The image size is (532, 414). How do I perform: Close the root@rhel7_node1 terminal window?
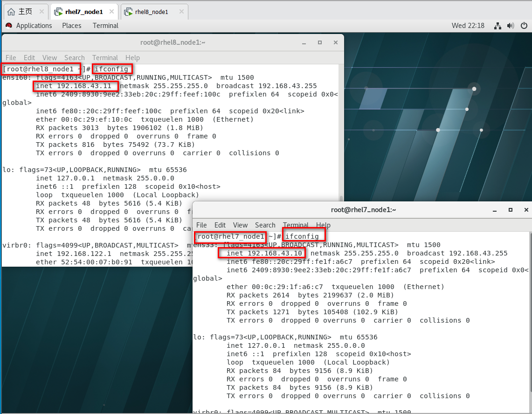526,210
